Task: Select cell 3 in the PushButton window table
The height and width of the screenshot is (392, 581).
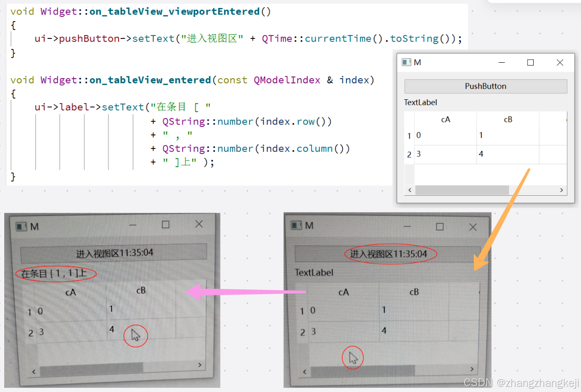Action: [445, 155]
